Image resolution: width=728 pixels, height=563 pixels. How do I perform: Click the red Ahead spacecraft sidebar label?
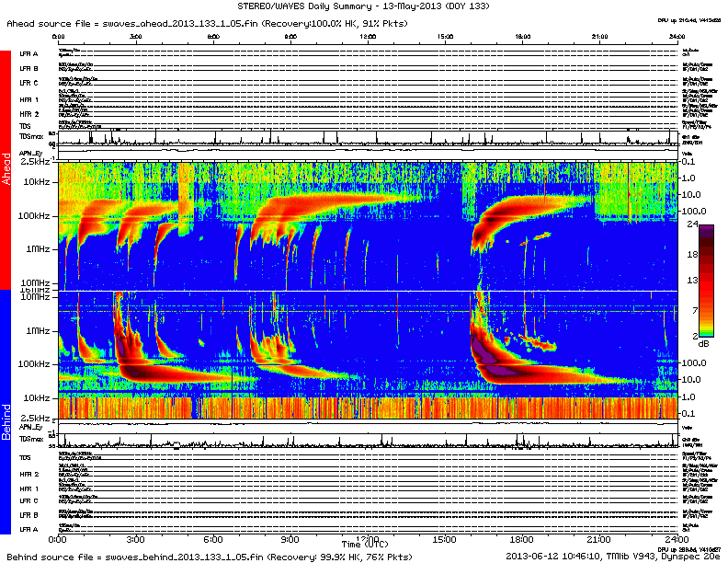6,172
